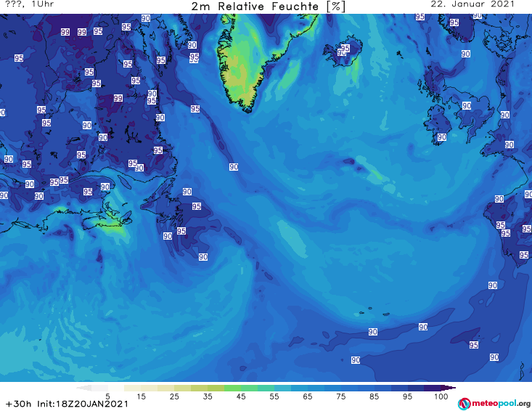
Task: Click the '90' humidity label over Great Britain
Action: (467, 105)
